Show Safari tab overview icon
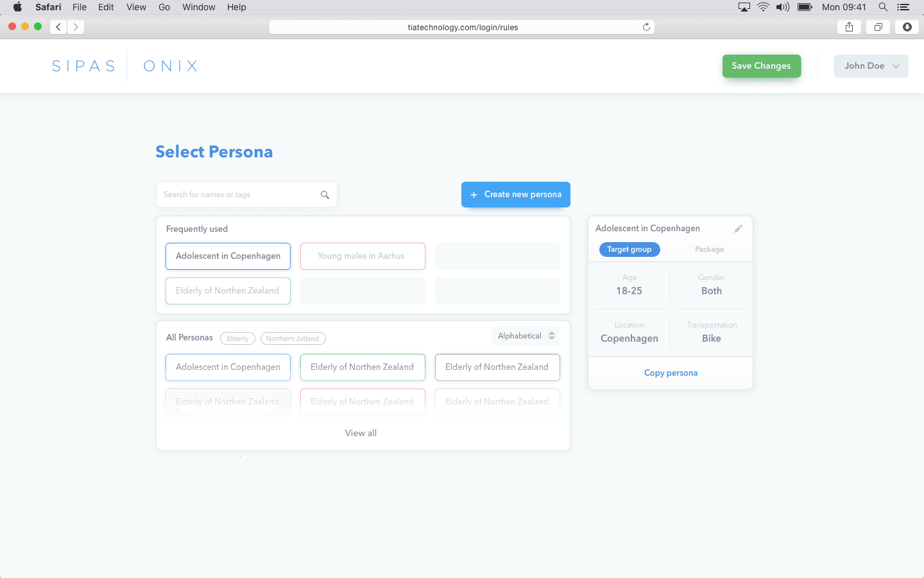 tap(878, 27)
